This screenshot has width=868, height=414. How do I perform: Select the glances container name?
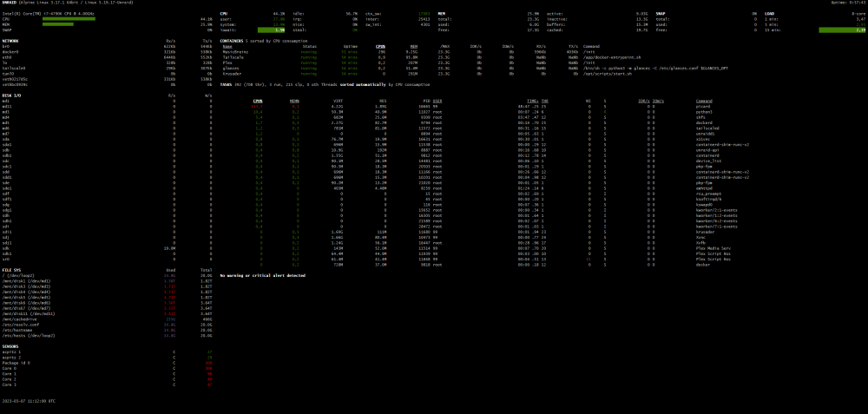coord(230,68)
